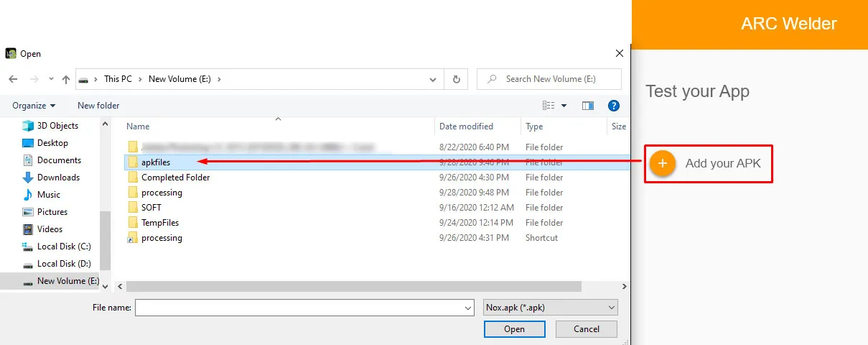Screen dimensions: 868x345
Task: Change view layout icon
Action: (x=549, y=106)
